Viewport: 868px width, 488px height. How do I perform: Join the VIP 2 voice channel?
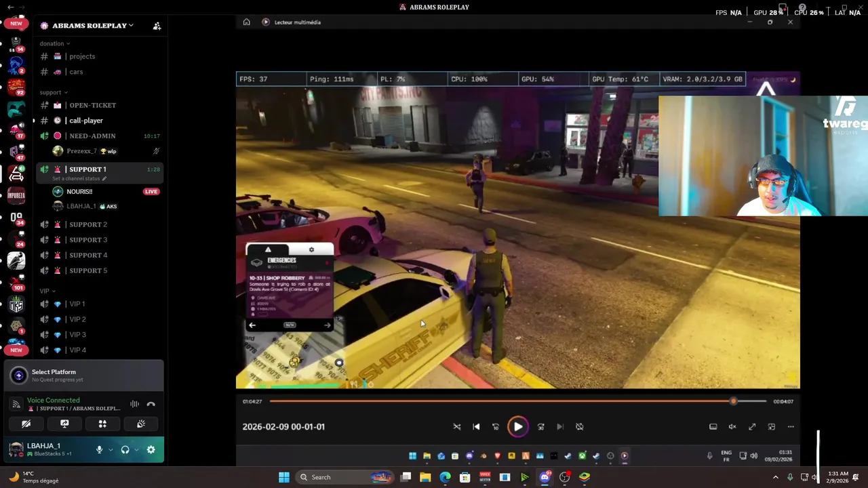(x=100, y=319)
